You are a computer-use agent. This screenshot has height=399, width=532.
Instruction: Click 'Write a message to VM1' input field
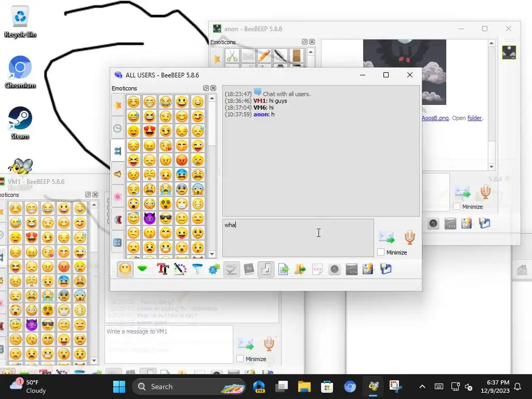coord(169,344)
